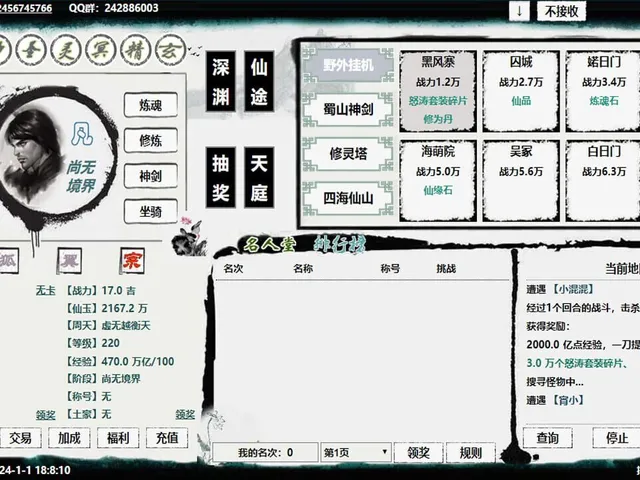Click the 称号 column header
640x480 pixels.
click(x=390, y=269)
